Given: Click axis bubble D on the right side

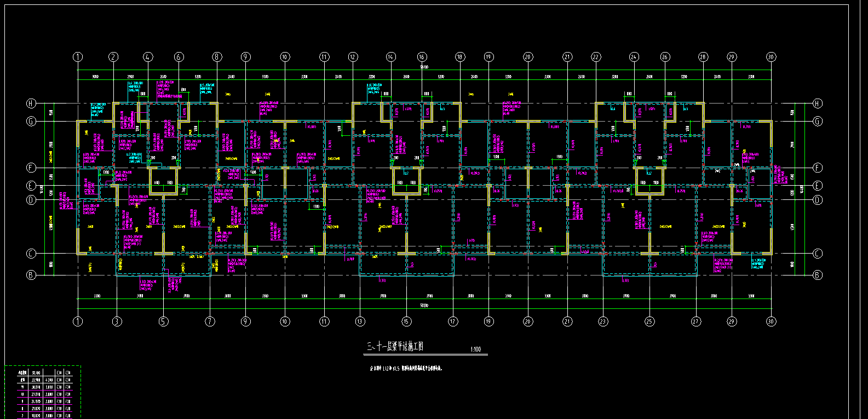Looking at the screenshot, I should coord(818,200).
